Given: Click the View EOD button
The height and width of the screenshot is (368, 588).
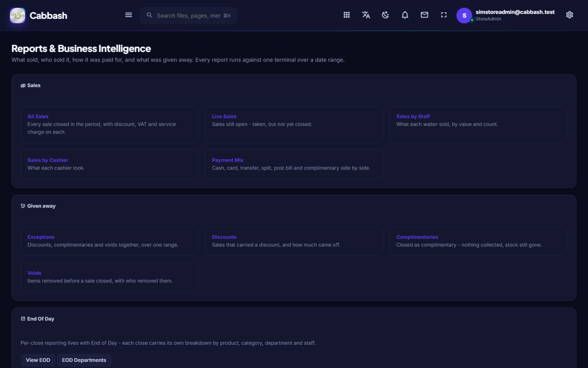Looking at the screenshot, I should 38,360.
